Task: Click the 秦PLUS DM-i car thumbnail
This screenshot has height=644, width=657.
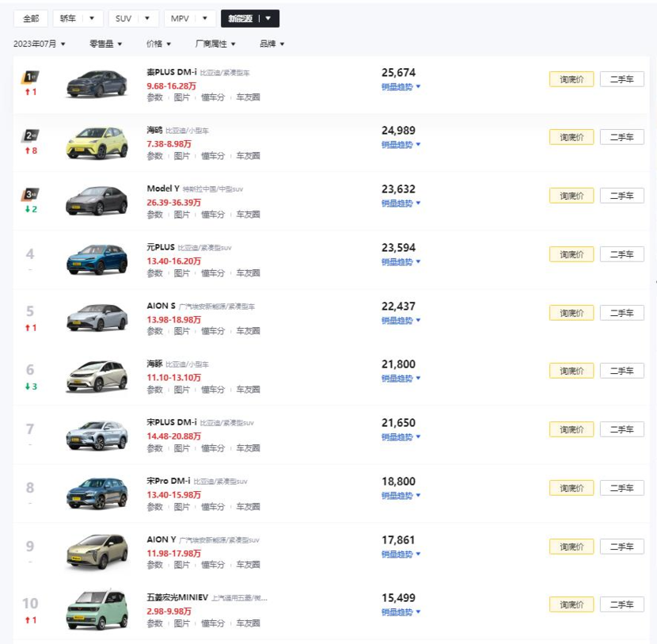Action: point(97,84)
